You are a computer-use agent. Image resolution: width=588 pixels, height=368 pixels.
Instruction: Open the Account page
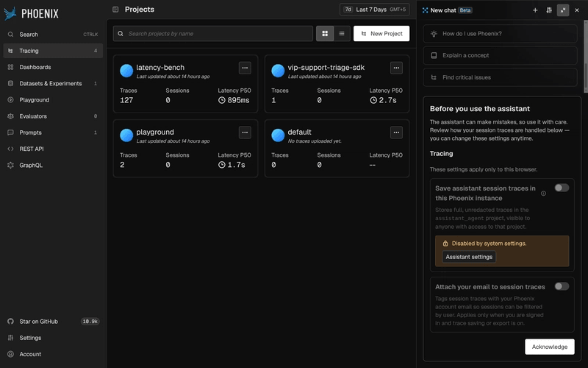tap(53, 354)
